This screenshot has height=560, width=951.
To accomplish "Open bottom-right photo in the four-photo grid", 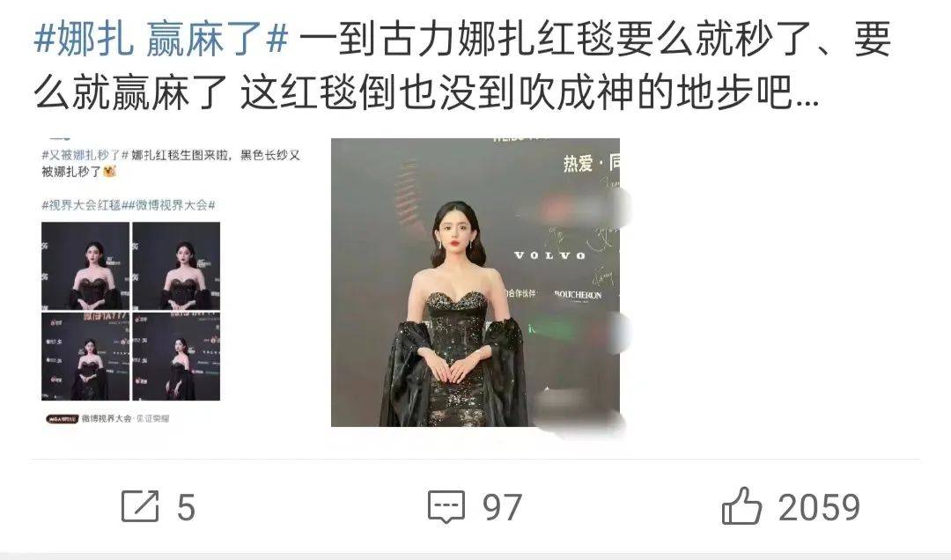I will [176, 356].
